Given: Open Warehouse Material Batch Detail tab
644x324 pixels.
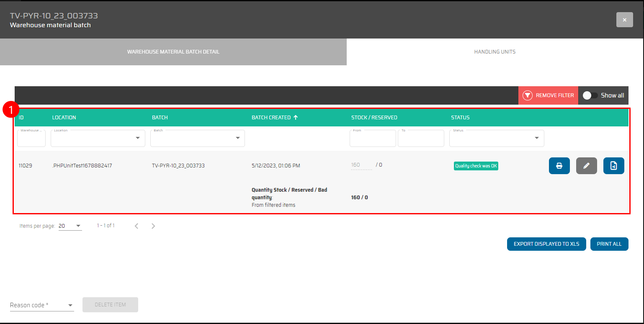Looking at the screenshot, I should (x=173, y=52).
